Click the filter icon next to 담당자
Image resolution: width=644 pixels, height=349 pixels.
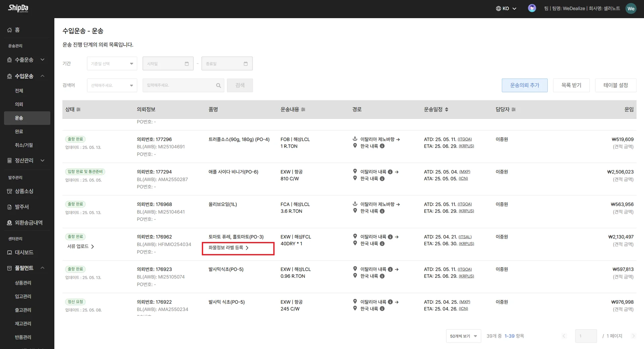514,110
